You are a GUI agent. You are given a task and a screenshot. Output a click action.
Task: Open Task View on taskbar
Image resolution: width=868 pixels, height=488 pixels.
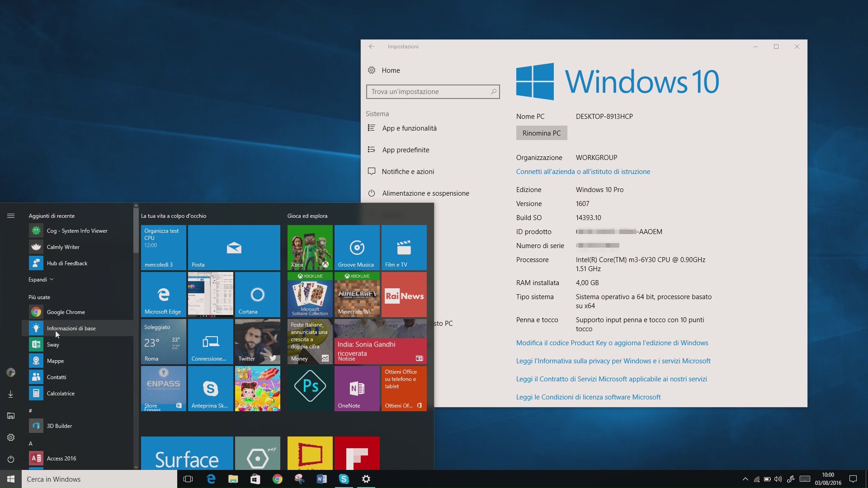(188, 479)
